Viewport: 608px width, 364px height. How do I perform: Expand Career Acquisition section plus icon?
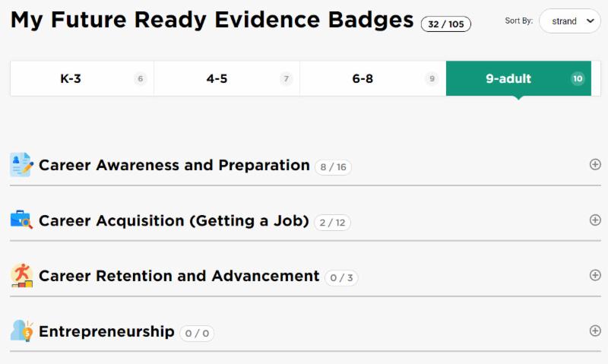click(x=595, y=220)
